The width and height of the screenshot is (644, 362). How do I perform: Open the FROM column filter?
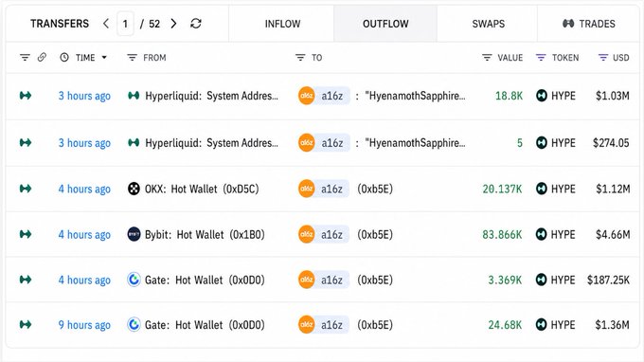pos(132,58)
